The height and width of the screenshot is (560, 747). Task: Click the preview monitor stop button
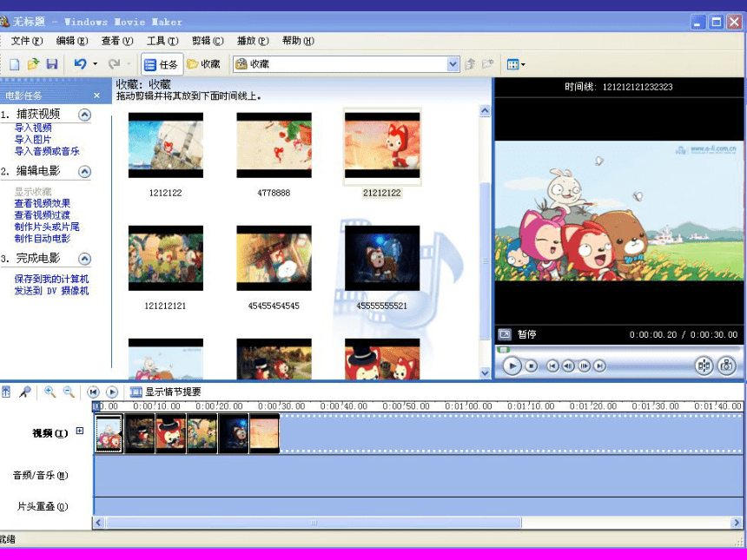532,366
